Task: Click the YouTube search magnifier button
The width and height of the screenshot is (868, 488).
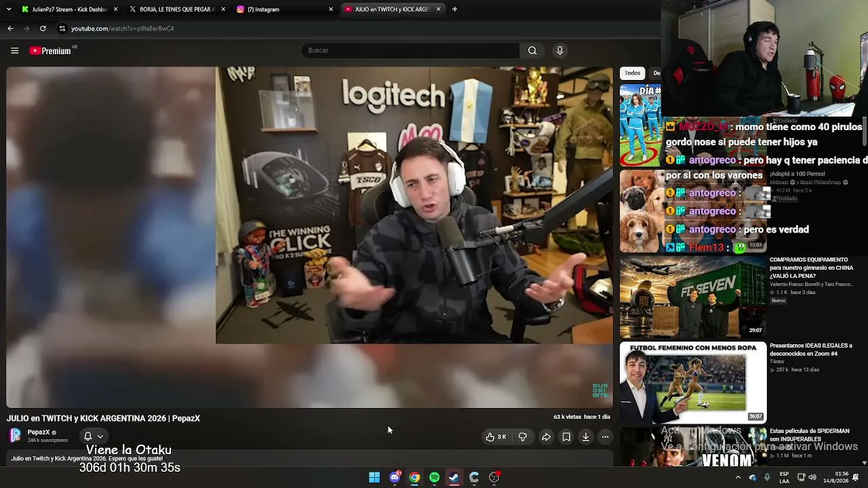Action: pyautogui.click(x=532, y=50)
